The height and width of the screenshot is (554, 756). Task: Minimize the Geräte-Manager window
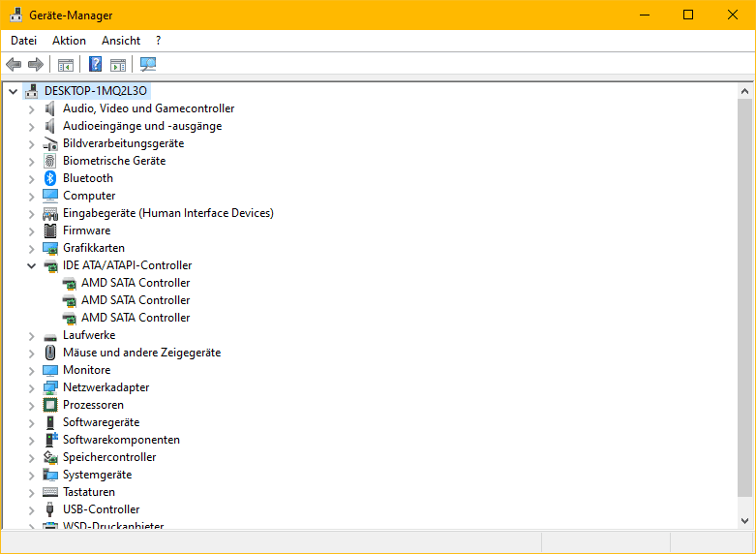(644, 15)
